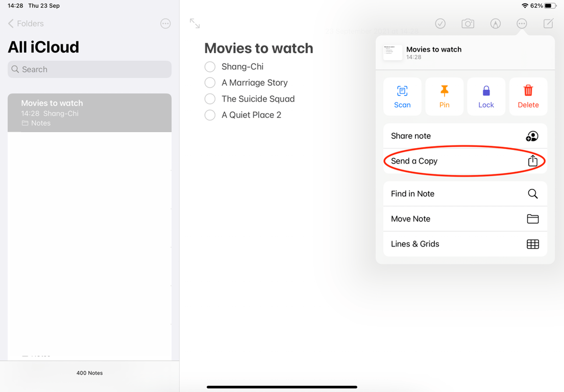Screen dimensions: 564x392
Task: Click A Quiet Place 2 text
Action: pyautogui.click(x=252, y=115)
